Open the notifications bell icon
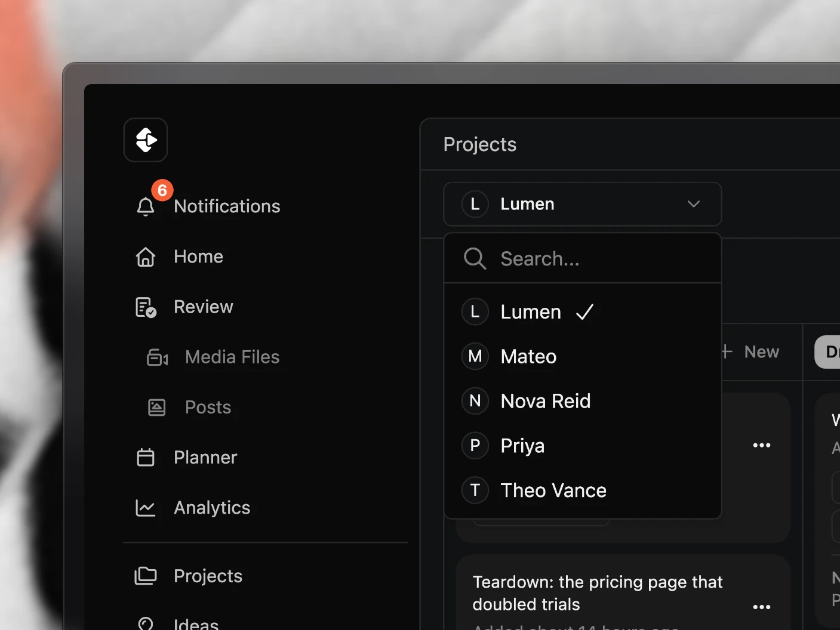 tap(146, 206)
